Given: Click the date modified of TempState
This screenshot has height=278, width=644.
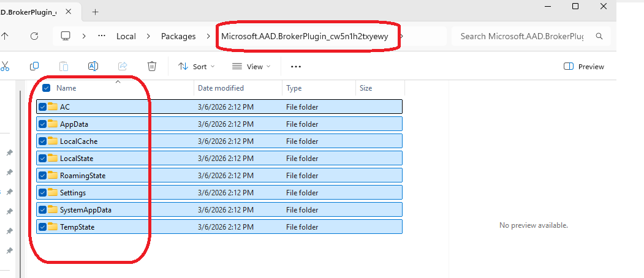Looking at the screenshot, I should (x=225, y=227).
